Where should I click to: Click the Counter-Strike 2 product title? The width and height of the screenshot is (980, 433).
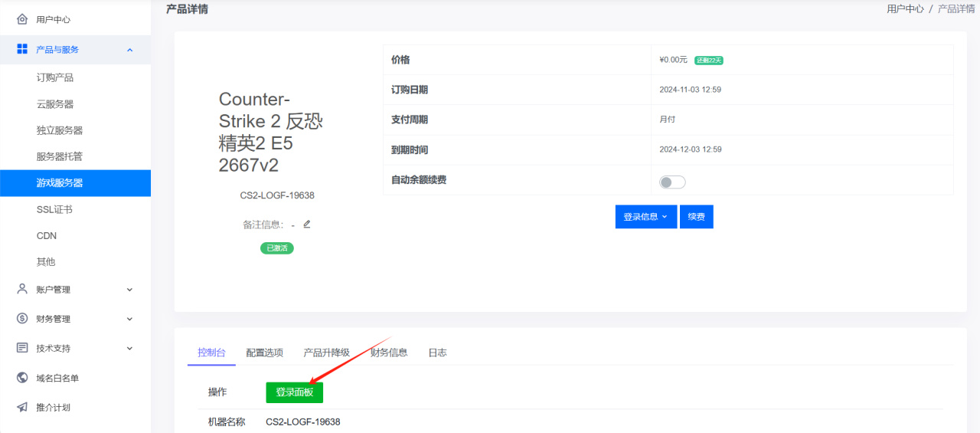(x=272, y=133)
